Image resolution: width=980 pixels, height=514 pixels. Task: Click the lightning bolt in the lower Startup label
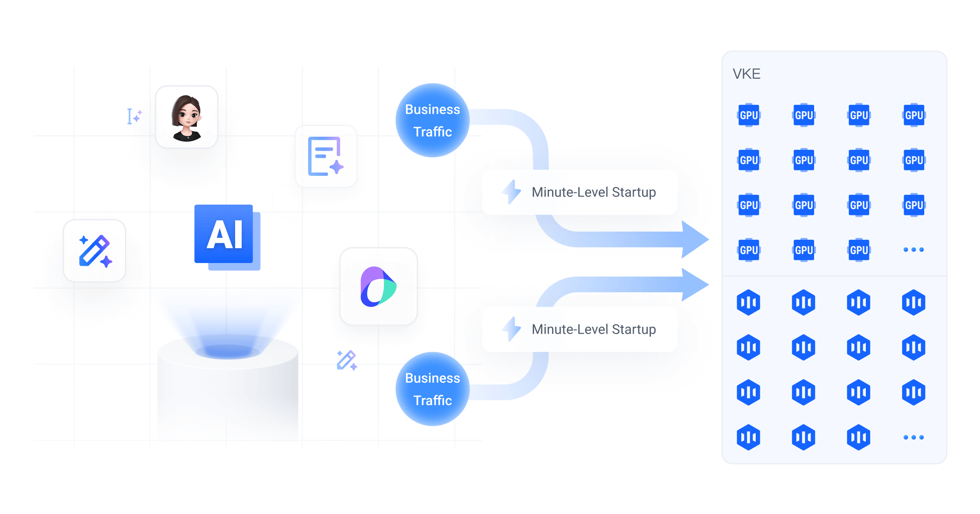click(x=512, y=329)
